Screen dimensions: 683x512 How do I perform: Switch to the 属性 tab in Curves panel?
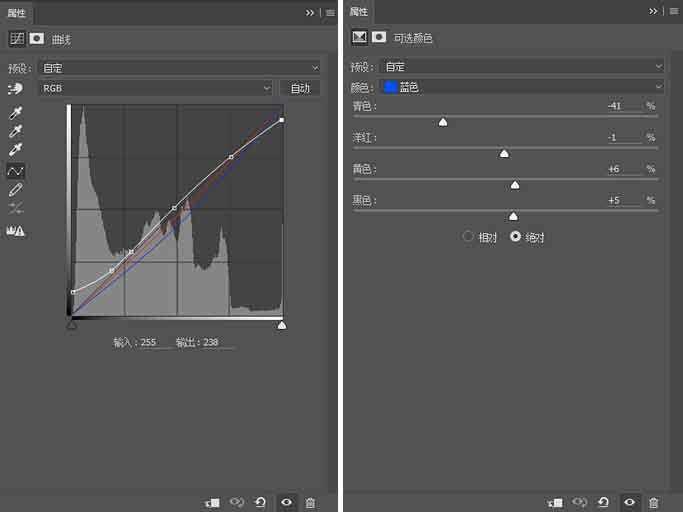point(17,13)
